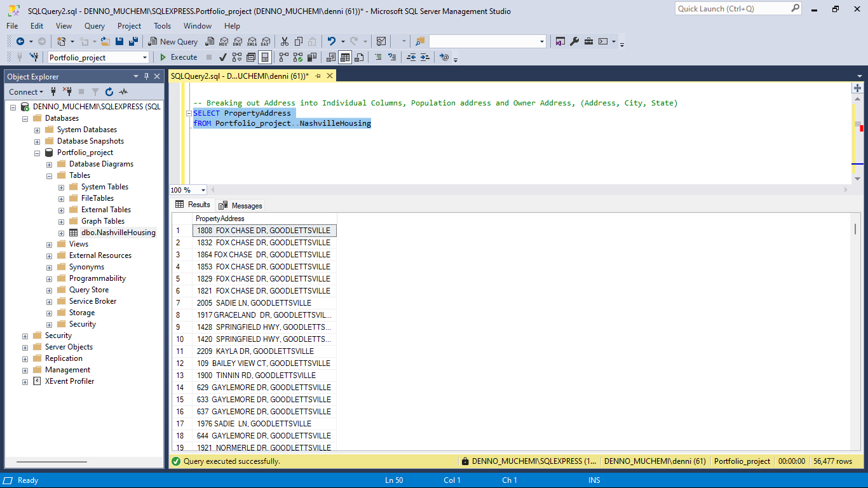Display the Estimated Execution Plan
The image size is (868, 488).
pyautogui.click(x=237, y=57)
